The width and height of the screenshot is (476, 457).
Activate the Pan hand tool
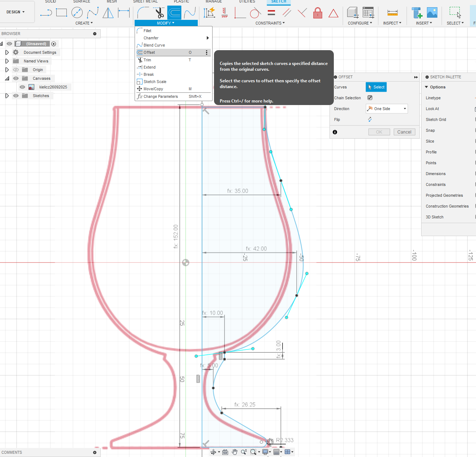click(x=235, y=452)
